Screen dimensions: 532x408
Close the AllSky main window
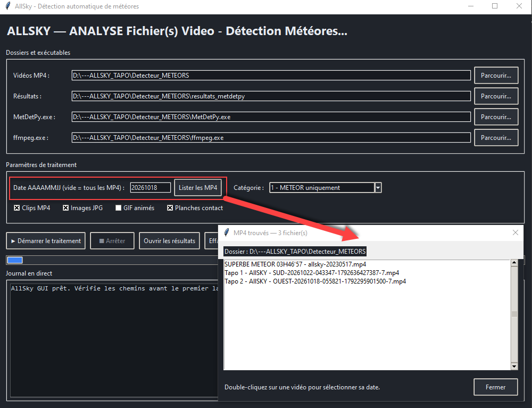tap(519, 6)
